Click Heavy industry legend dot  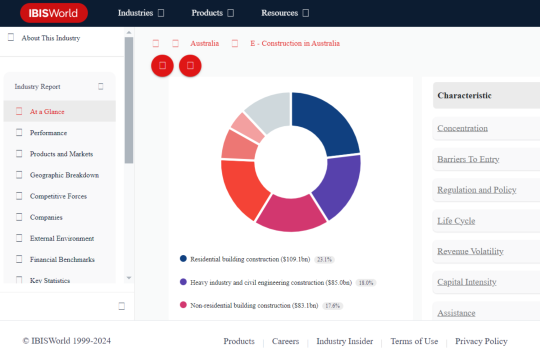pos(183,282)
